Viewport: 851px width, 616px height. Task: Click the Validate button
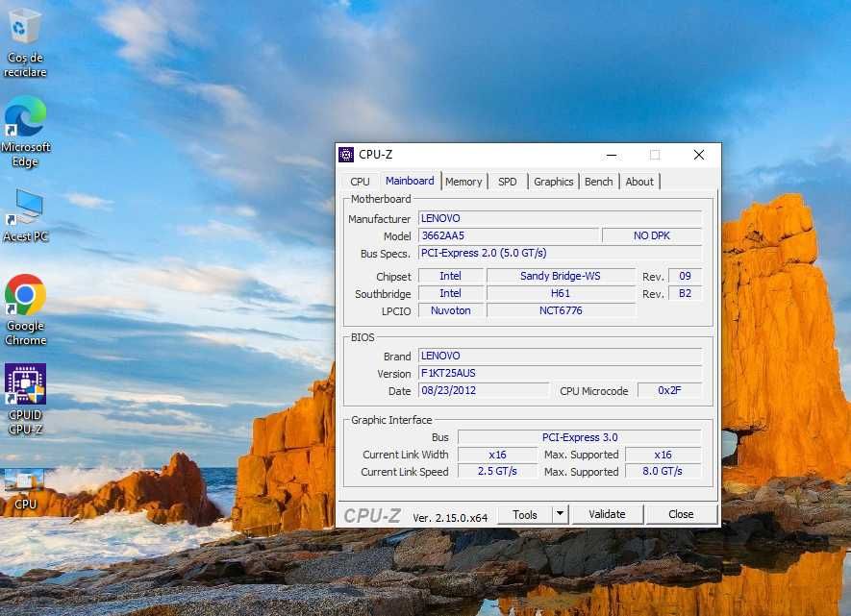pos(608,514)
